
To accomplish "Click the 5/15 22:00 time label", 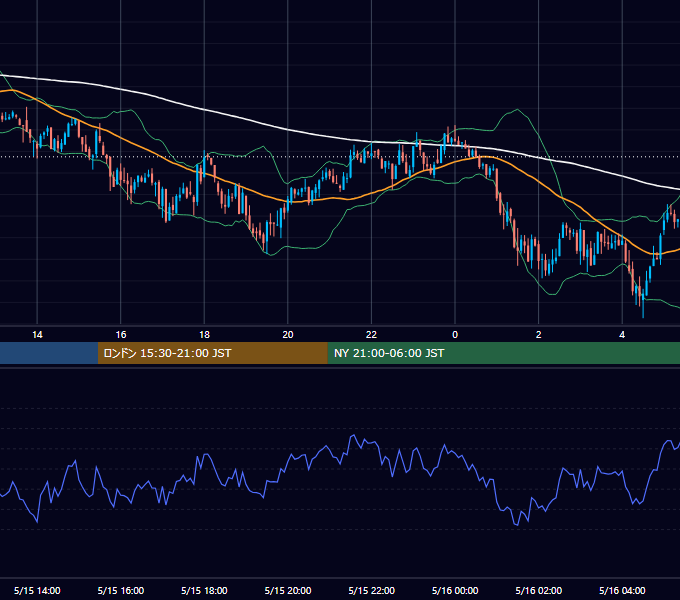I will point(372,590).
